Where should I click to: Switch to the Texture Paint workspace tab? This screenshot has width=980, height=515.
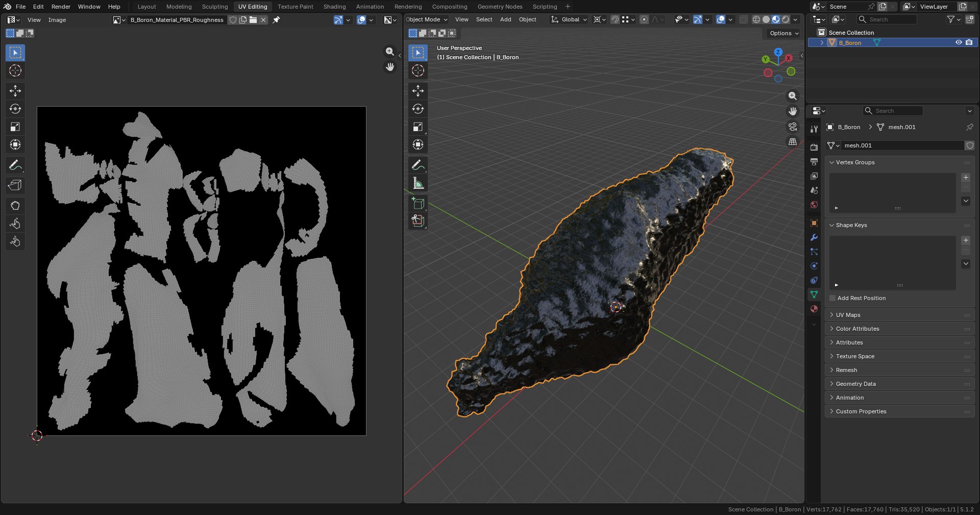(x=295, y=7)
